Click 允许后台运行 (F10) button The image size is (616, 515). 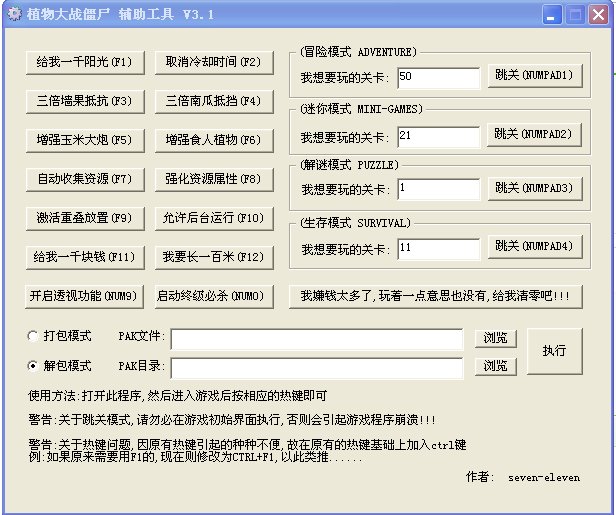coord(212,218)
